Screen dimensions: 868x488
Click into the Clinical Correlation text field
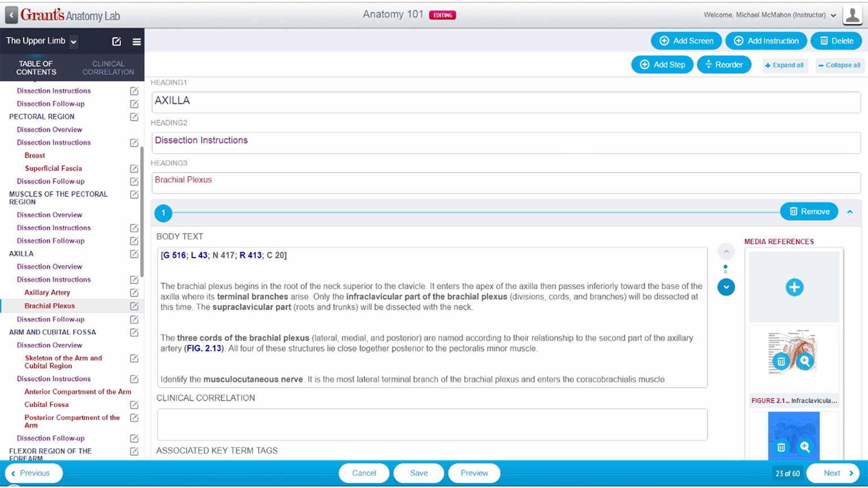coord(432,424)
